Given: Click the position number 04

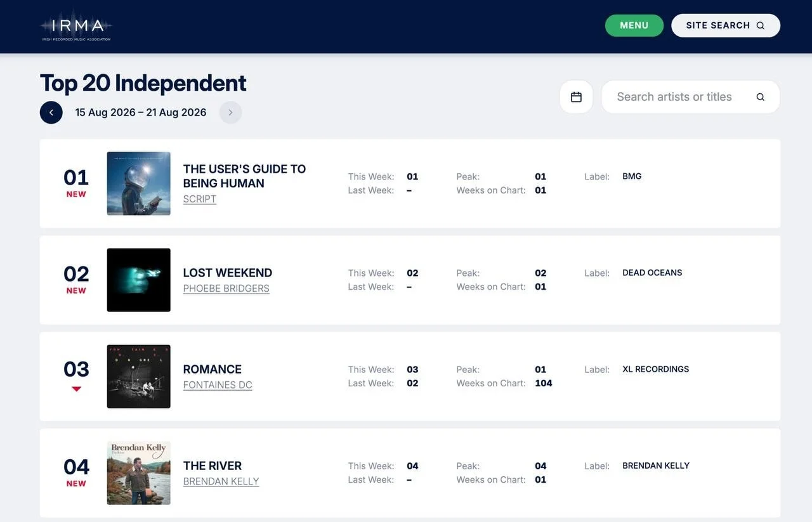Looking at the screenshot, I should (76, 467).
